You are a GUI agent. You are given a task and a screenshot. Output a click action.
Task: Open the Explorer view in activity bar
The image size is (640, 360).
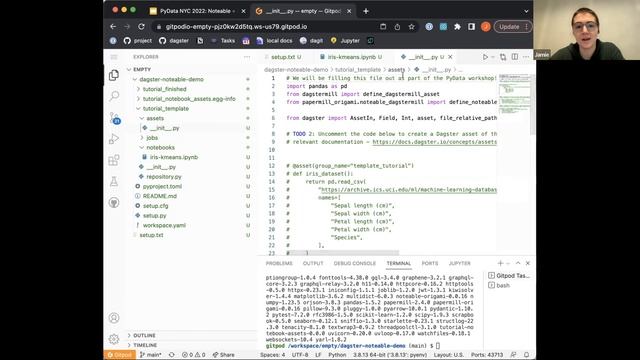[x=114, y=75]
